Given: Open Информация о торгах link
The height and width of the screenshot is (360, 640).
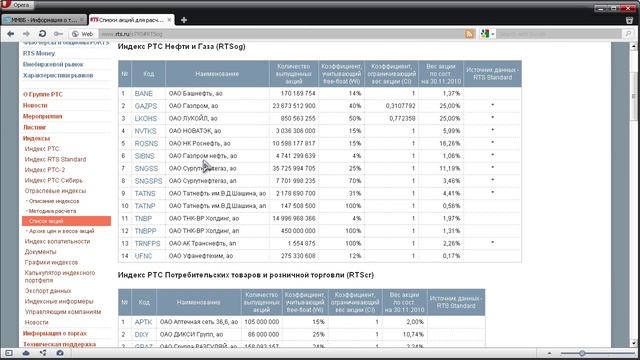Looking at the screenshot, I should tap(55, 333).
